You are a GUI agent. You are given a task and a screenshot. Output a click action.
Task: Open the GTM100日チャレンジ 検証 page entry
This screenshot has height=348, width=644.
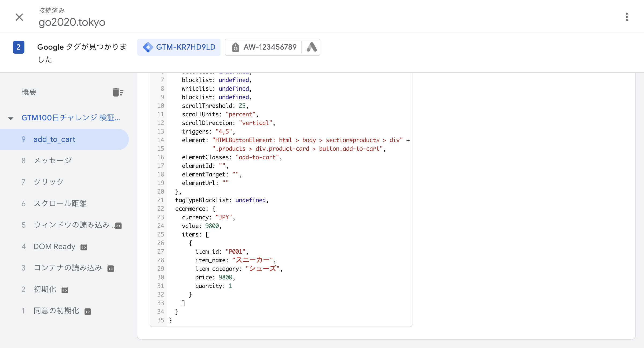71,118
